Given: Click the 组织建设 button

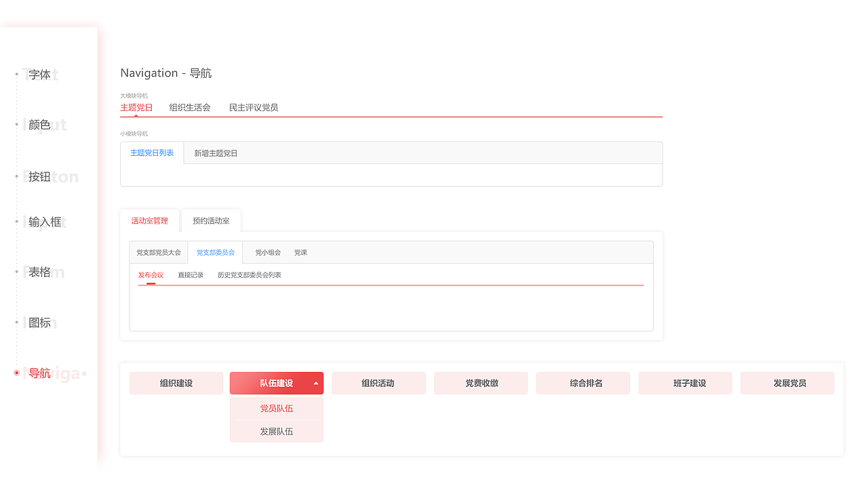Looking at the screenshot, I should pos(176,383).
